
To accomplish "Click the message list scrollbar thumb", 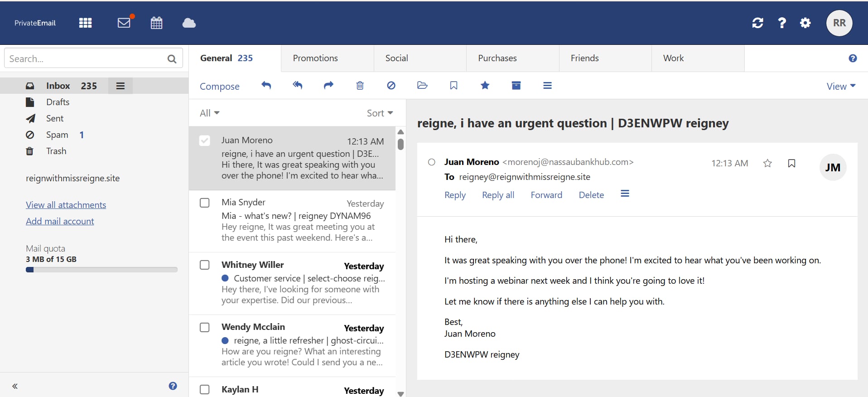I will (x=400, y=144).
